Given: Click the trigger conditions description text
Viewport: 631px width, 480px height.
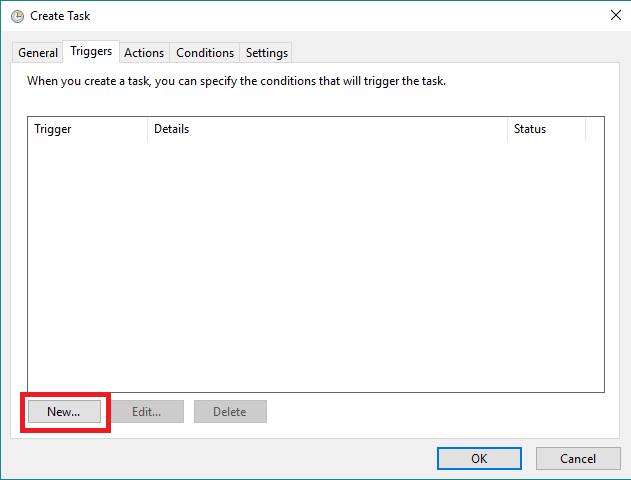Looking at the screenshot, I should 236,81.
